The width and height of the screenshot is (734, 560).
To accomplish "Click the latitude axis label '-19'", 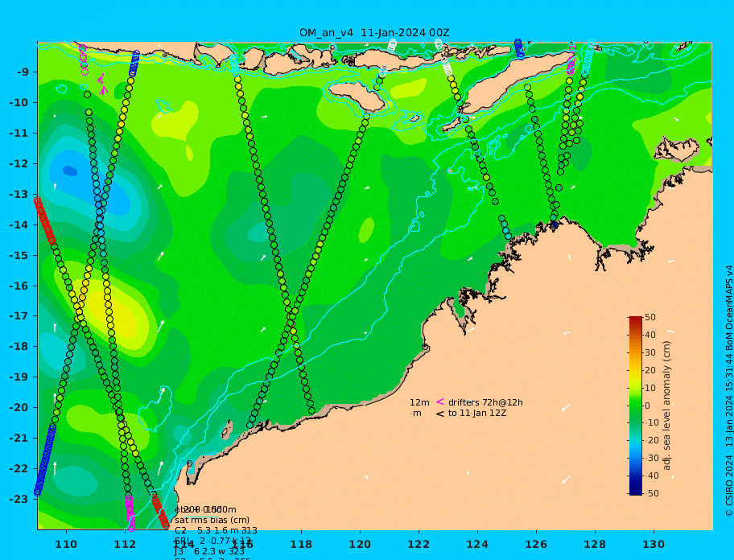I will click(x=19, y=377).
